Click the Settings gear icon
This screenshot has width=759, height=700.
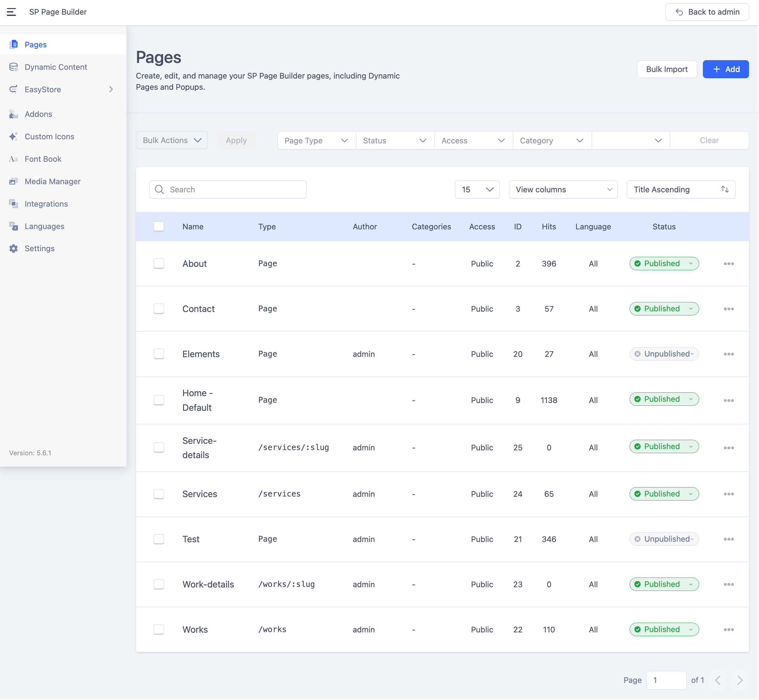point(14,248)
